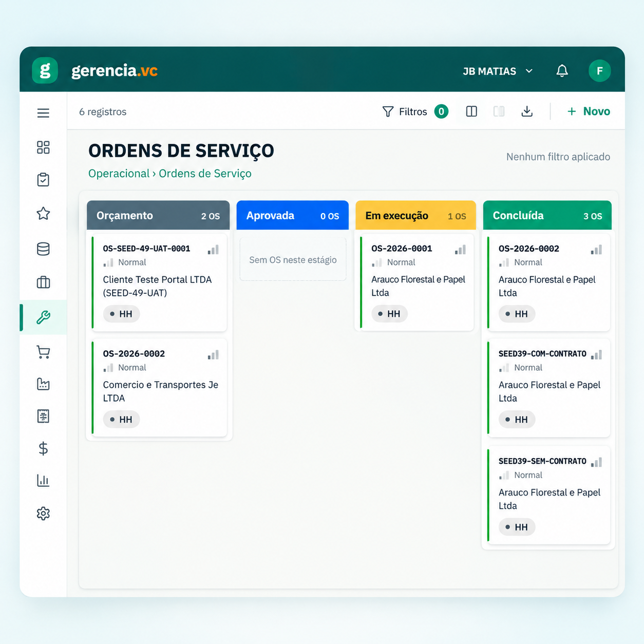644x644 pixels.
Task: Switch to the dimmed alternate view icon
Action: [x=499, y=111]
